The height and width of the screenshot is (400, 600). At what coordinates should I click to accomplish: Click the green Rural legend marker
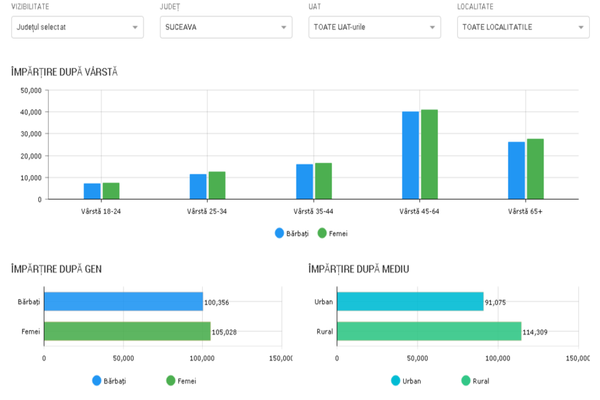[x=466, y=380]
